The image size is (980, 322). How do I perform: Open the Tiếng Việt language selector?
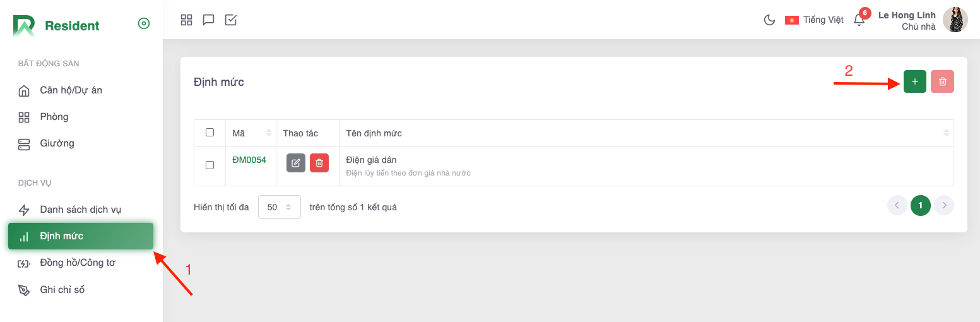point(814,20)
